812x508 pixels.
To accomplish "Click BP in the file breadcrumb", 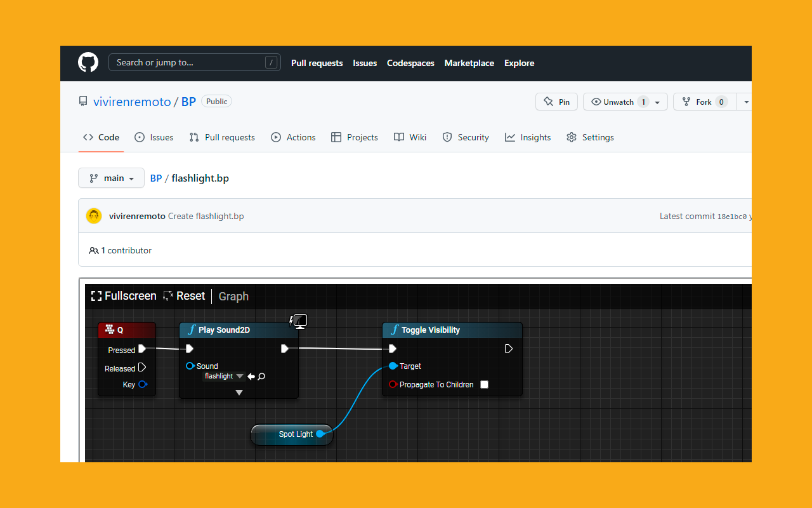I will click(156, 178).
